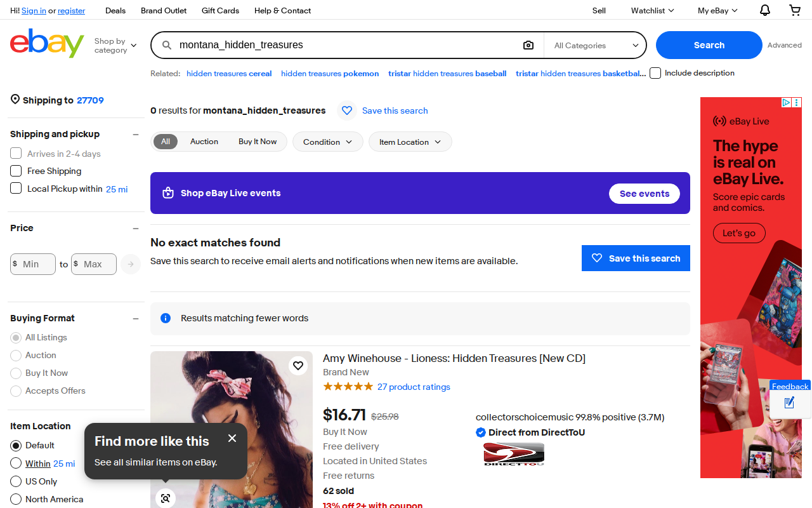Open the All Categories dropdown
Image resolution: width=812 pixels, height=508 pixels.
coord(596,46)
